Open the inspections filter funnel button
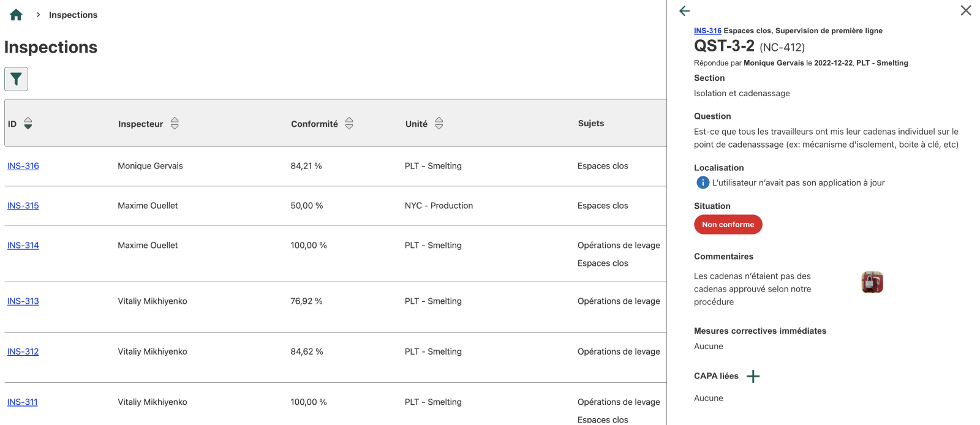 pyautogui.click(x=16, y=79)
